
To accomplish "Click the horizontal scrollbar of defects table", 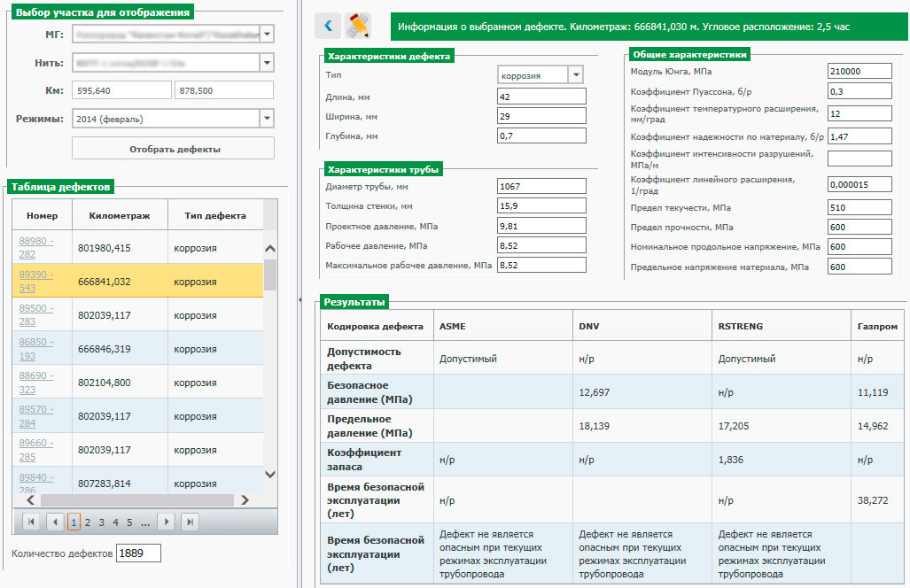I will [137, 499].
